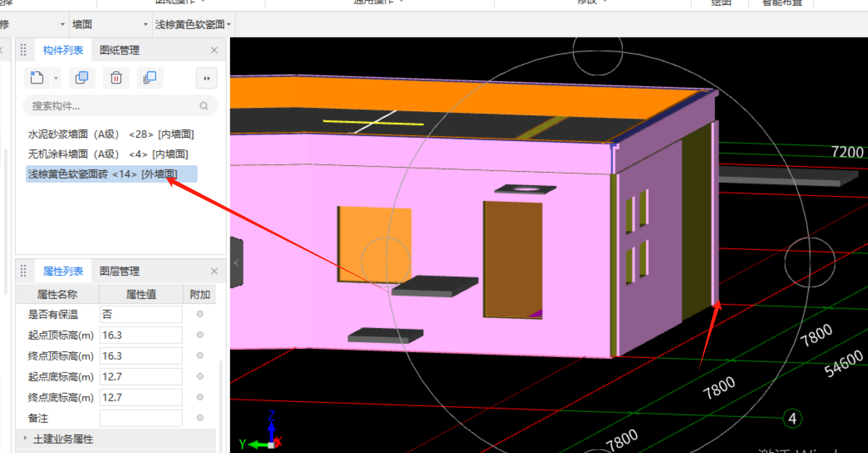This screenshot has height=453, width=868.
Task: Click the search magnifier icon
Action: pos(204,106)
